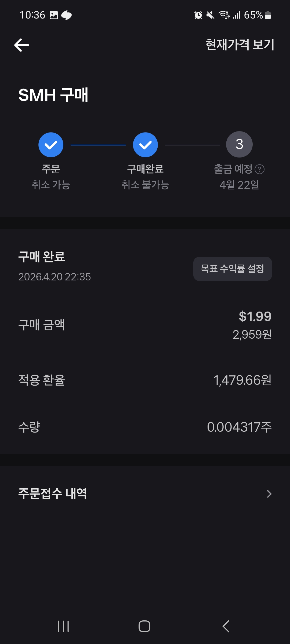Expand 주문접수 내역 chevron arrow

[269, 494]
